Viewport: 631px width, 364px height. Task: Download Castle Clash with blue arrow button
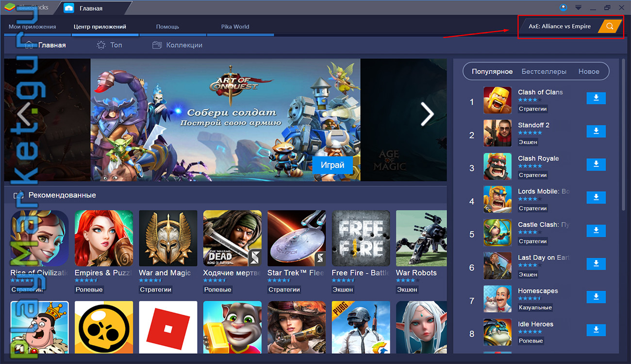click(596, 231)
